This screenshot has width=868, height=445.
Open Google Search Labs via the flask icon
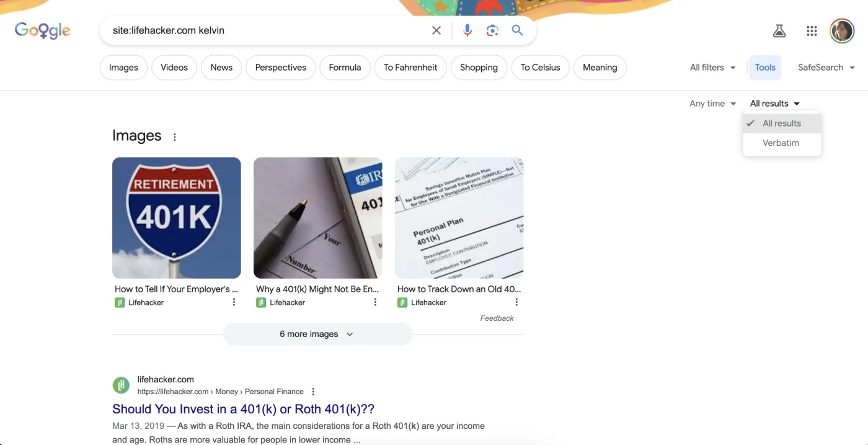779,30
